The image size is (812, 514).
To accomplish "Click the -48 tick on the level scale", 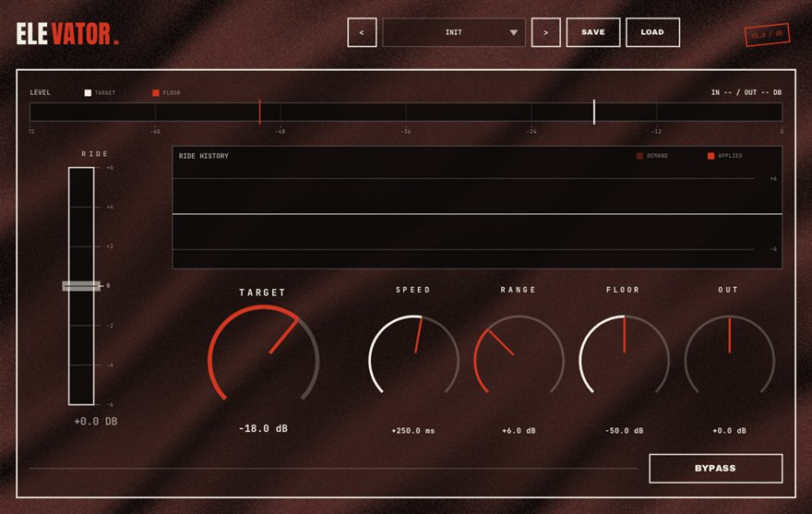I will click(x=281, y=132).
